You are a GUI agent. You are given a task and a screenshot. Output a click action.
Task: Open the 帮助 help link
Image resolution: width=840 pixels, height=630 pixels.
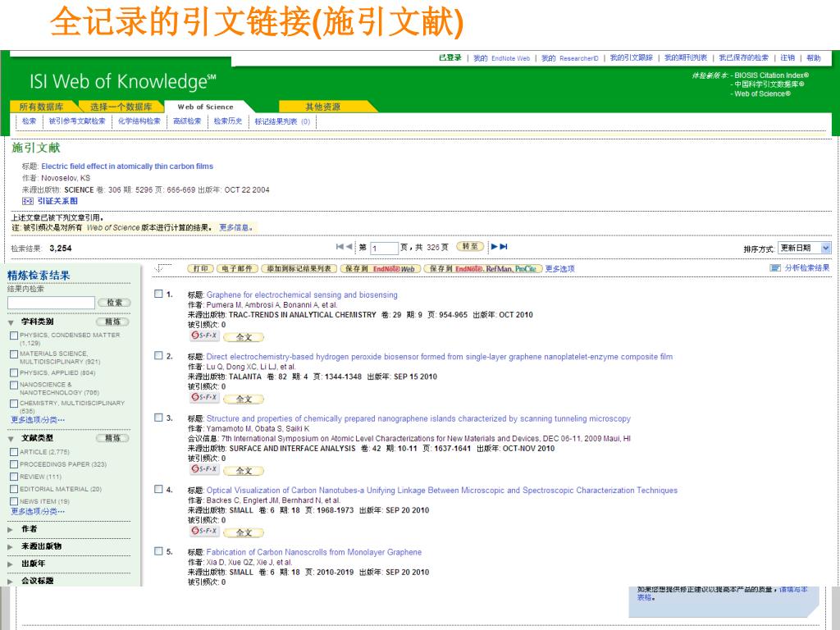coord(813,58)
